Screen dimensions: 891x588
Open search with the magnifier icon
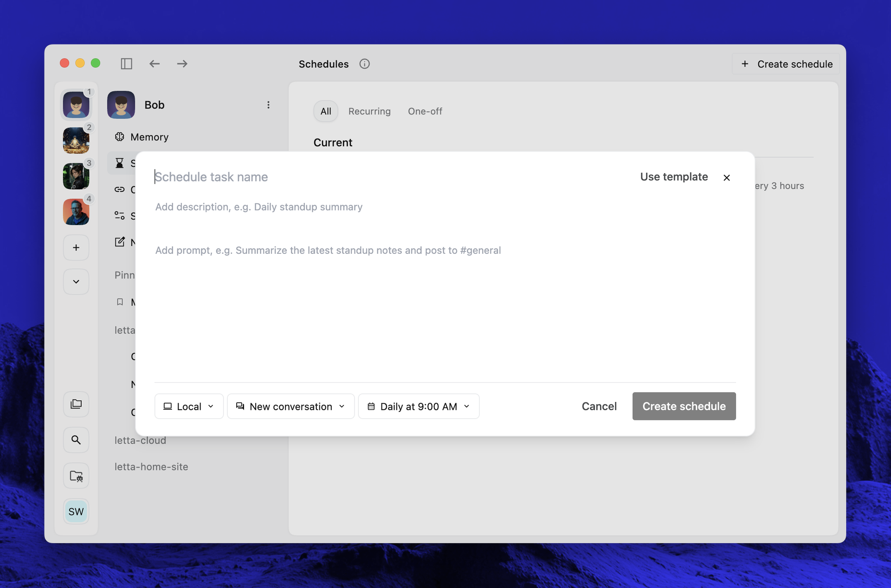pos(76,440)
